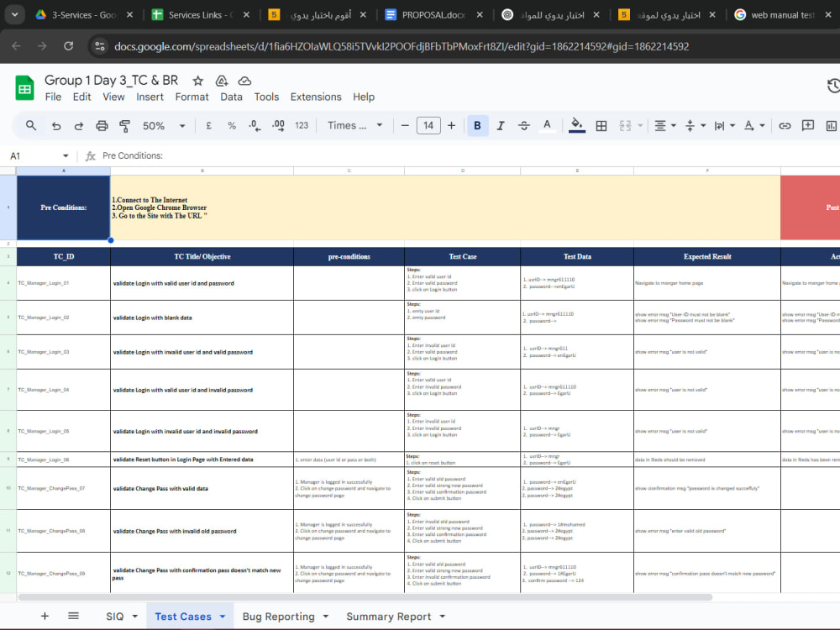Toggle strikethrough formatting
The width and height of the screenshot is (840, 630).
pos(524,125)
